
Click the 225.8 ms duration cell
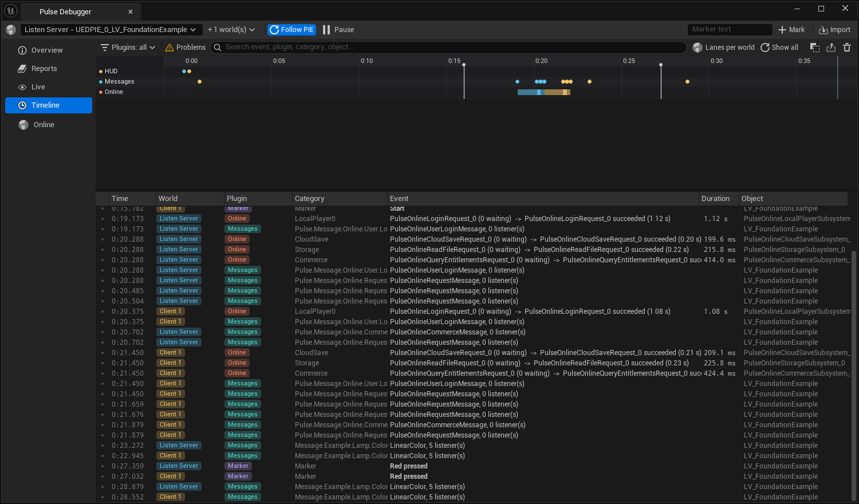tap(720, 363)
